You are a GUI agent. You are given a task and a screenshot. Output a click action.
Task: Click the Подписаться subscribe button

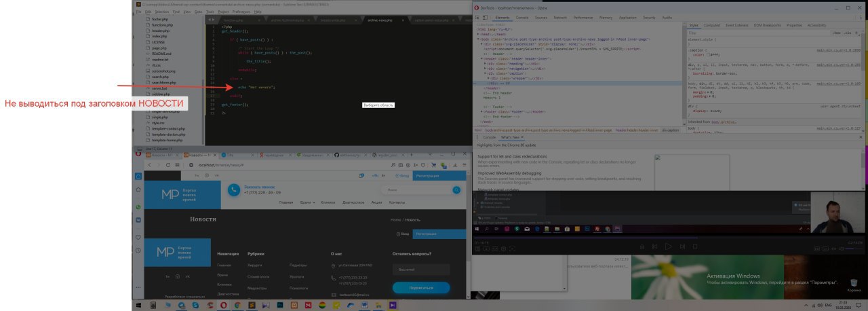tap(421, 288)
